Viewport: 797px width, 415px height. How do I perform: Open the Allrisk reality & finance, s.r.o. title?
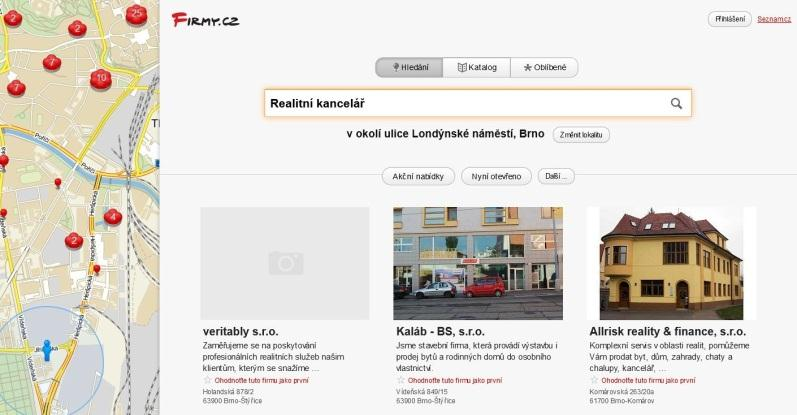point(667,332)
